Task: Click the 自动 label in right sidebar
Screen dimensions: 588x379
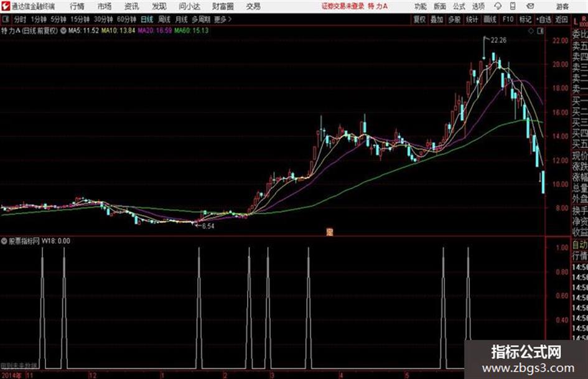Action: 580,245
